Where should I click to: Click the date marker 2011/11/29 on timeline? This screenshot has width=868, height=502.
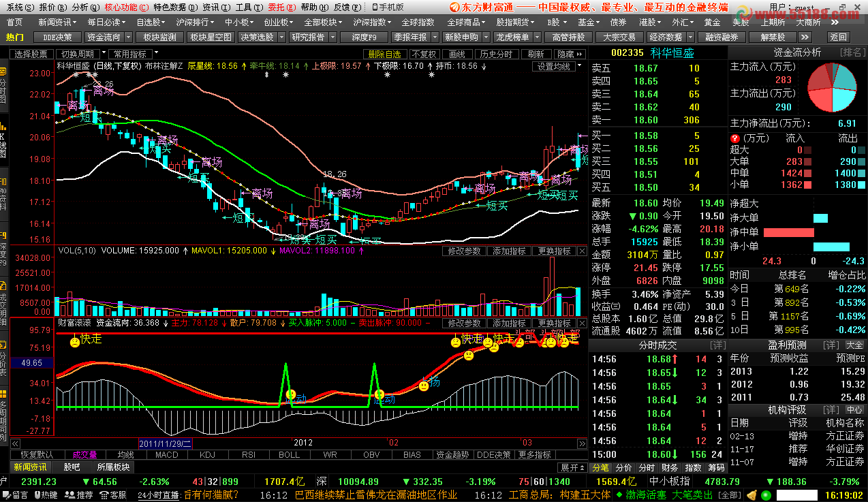[x=166, y=443]
